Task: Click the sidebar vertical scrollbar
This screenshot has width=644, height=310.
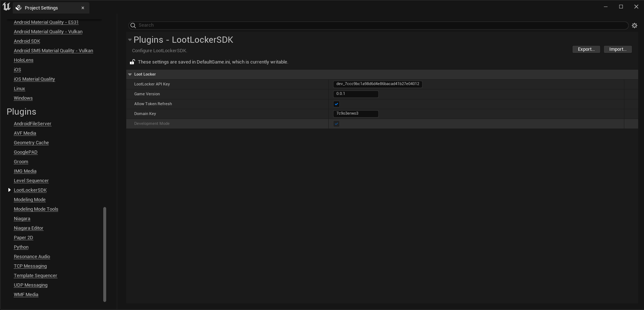Action: (x=105, y=254)
